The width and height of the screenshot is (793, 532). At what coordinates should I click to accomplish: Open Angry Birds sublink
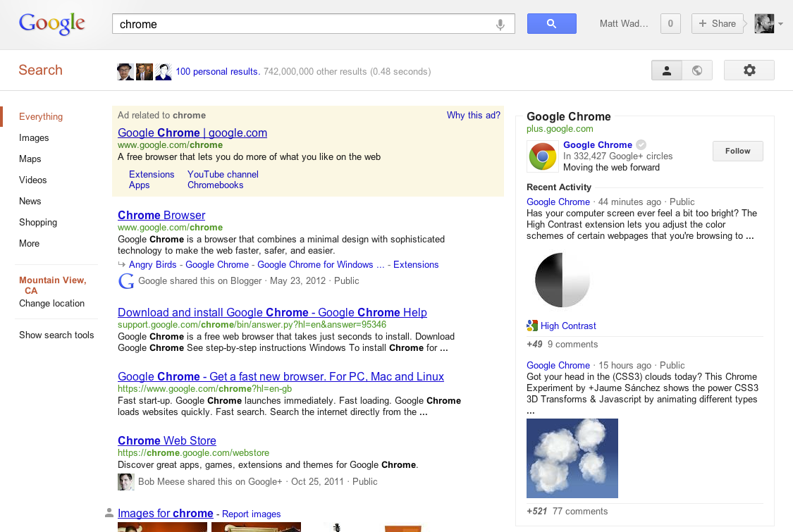153,264
